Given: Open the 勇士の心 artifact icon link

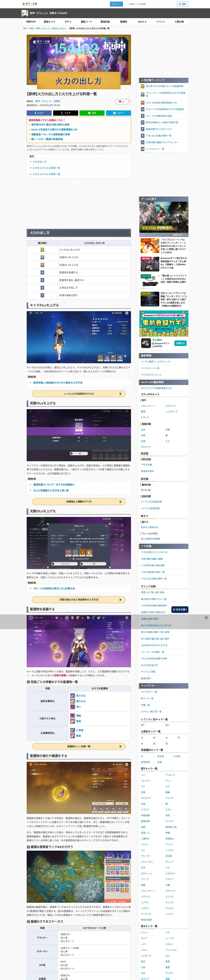Looking at the screenshot, I should click(72, 701).
